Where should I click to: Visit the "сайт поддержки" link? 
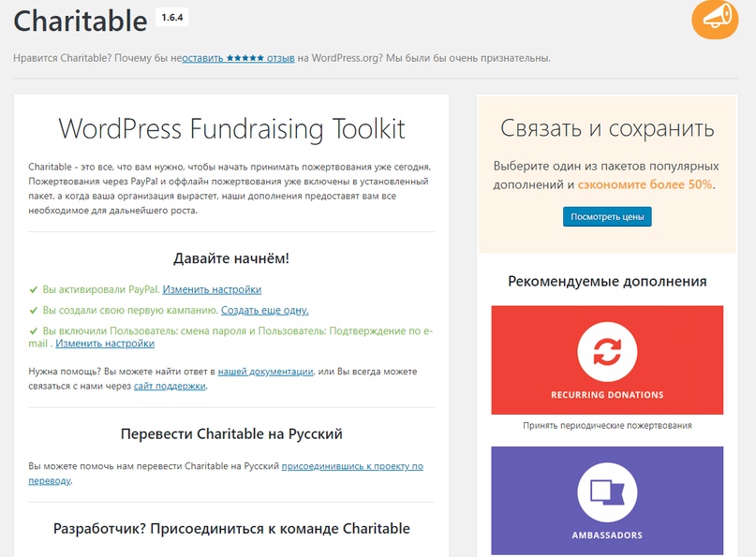[x=170, y=386]
